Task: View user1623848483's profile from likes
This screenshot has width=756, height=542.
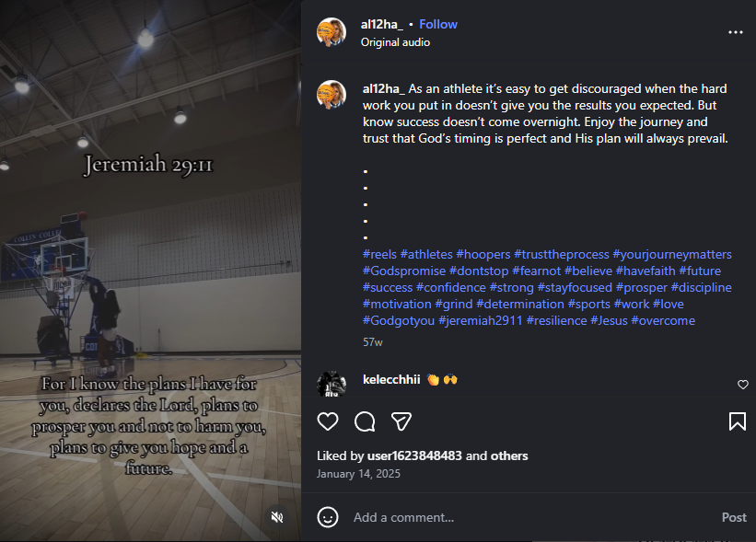Action: (x=414, y=456)
